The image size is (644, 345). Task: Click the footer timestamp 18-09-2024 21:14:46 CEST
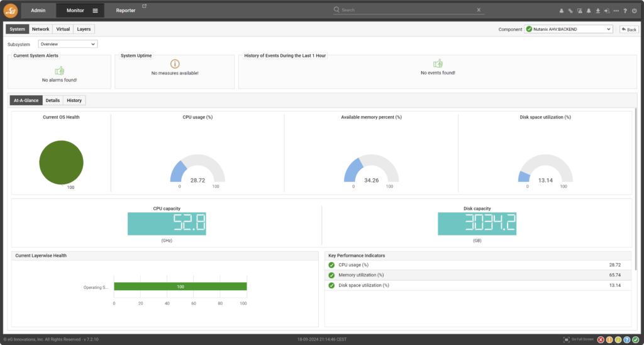point(322,340)
